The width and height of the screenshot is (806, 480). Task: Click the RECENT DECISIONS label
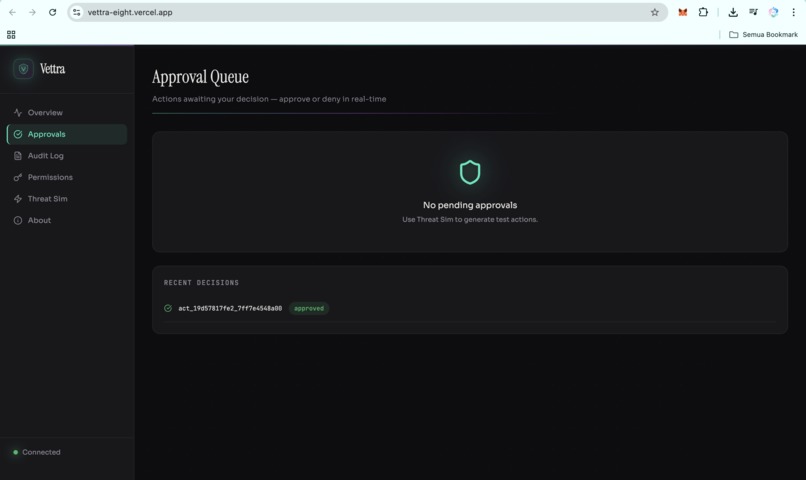tap(202, 283)
